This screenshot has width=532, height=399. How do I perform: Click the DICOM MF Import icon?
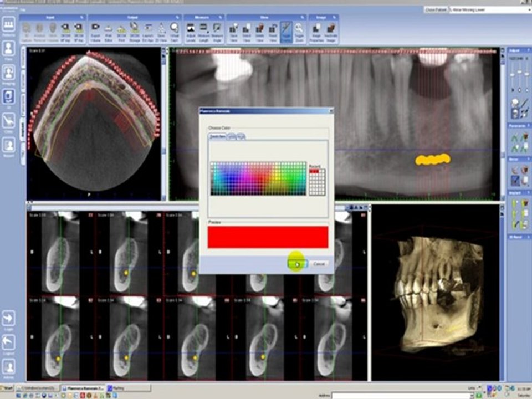point(65,33)
